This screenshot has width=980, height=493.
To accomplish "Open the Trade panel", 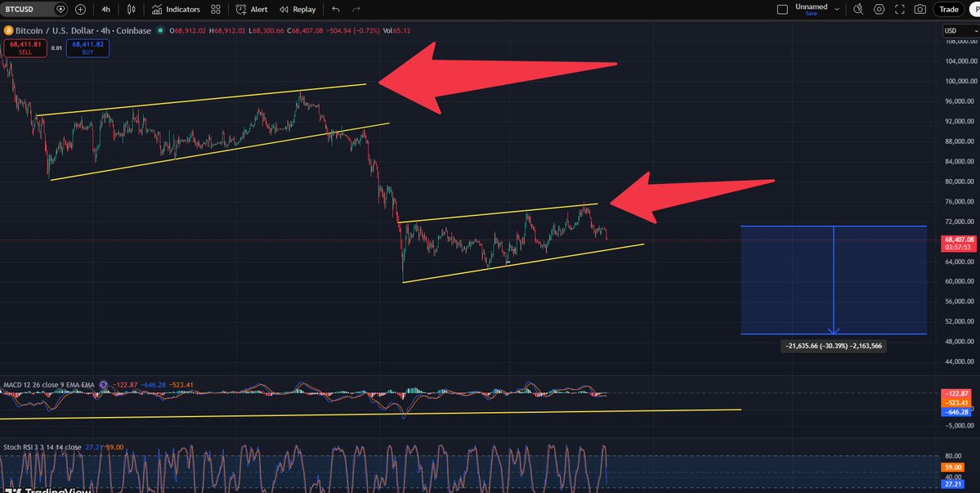I will pyautogui.click(x=948, y=9).
